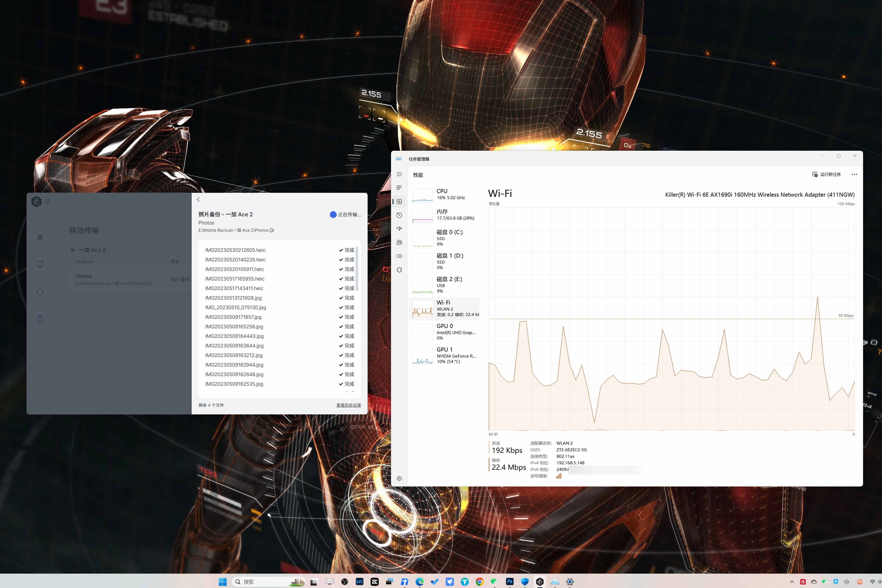Image resolution: width=882 pixels, height=588 pixels.
Task: Click file IMG20230509162535.jpg
Action: point(234,384)
